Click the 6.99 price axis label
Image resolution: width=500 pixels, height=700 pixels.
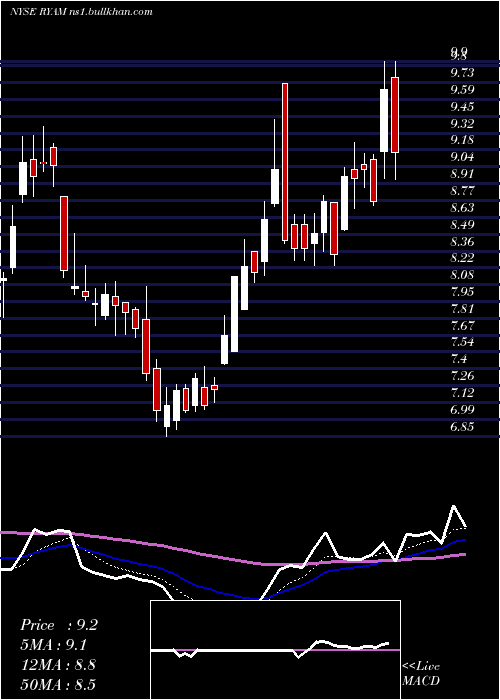pos(462,410)
